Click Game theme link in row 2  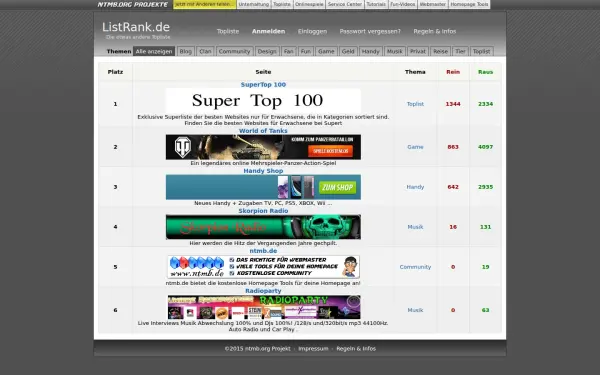click(415, 147)
